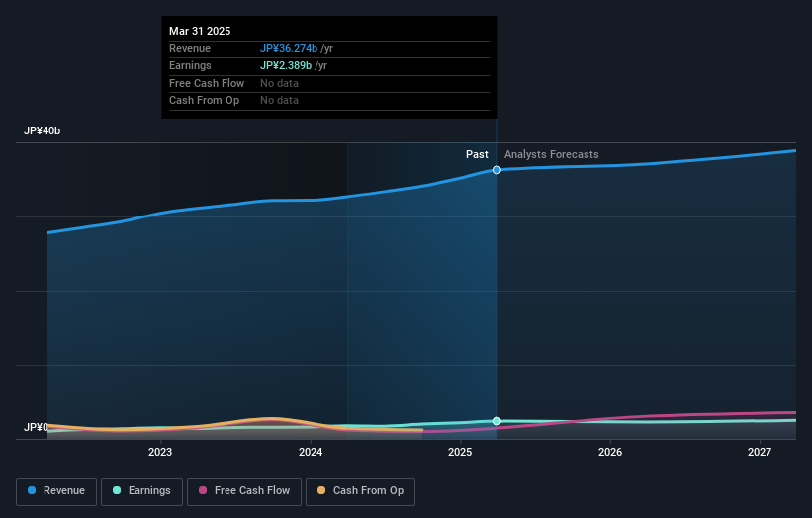
Task: Click the teal Earnings legend dot
Action: (x=117, y=490)
